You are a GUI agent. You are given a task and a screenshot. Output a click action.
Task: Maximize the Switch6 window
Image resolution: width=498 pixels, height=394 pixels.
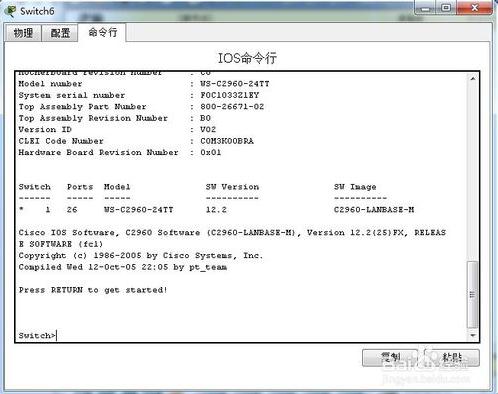[x=446, y=8]
